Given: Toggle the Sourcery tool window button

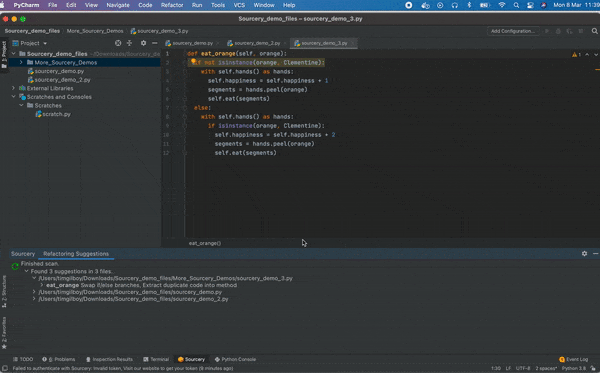Looking at the screenshot, I should coord(191,359).
